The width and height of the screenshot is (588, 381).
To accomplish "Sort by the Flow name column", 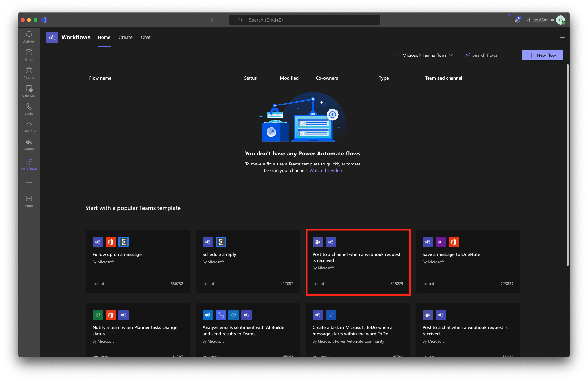I will pyautogui.click(x=100, y=78).
